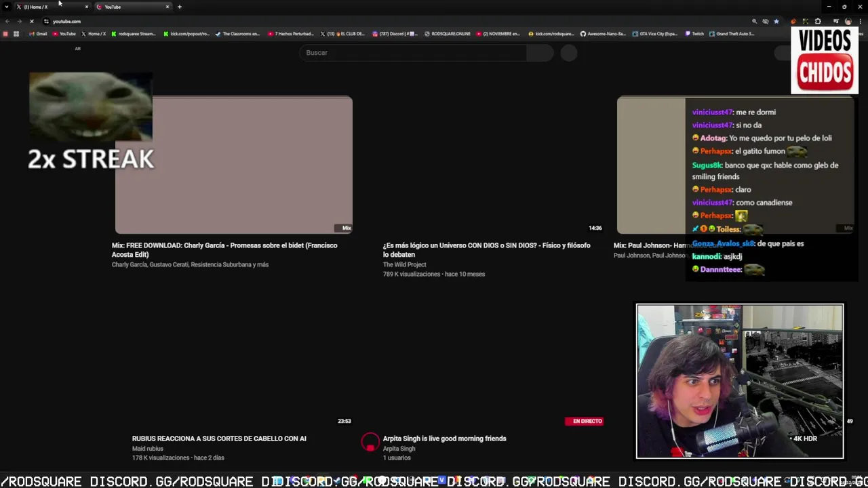
Task: Open the zoom magnifier icon in address bar
Action: (x=755, y=21)
